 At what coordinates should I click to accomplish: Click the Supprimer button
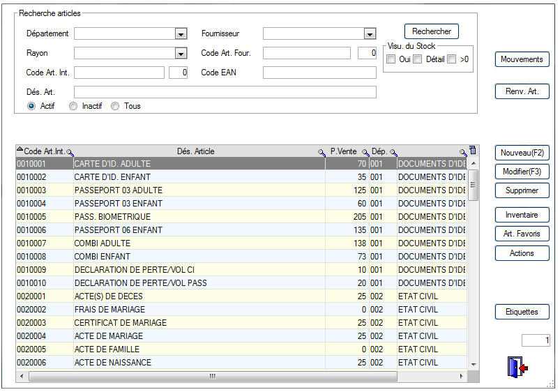click(522, 190)
